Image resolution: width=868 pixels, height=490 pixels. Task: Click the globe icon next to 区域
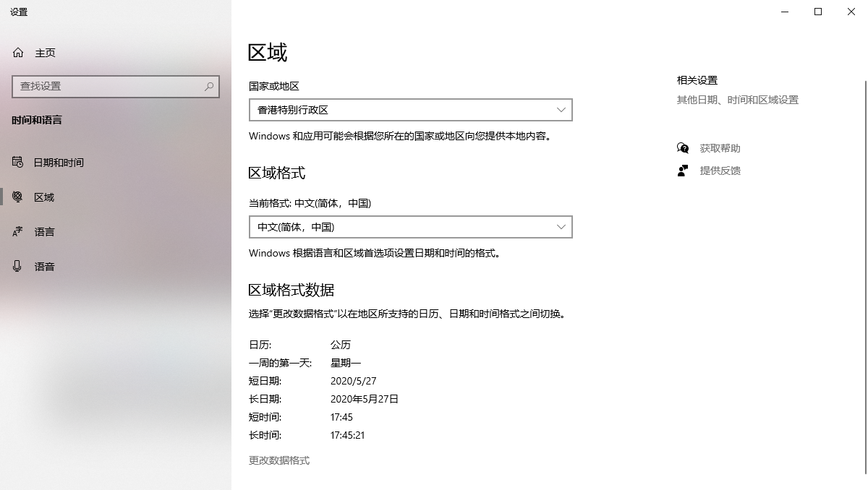tap(18, 197)
